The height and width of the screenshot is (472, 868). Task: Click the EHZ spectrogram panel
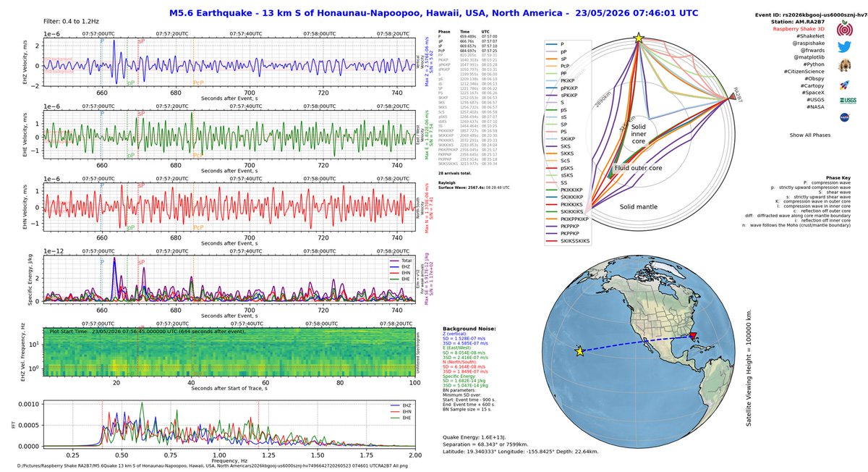229,351
